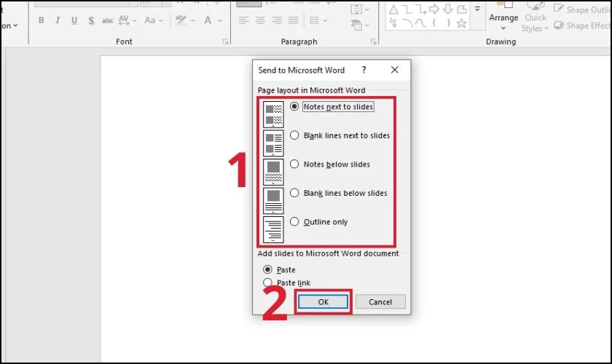This screenshot has height=364, width=612.
Task: Toggle Underline formatting in Font group
Action: coord(74,20)
